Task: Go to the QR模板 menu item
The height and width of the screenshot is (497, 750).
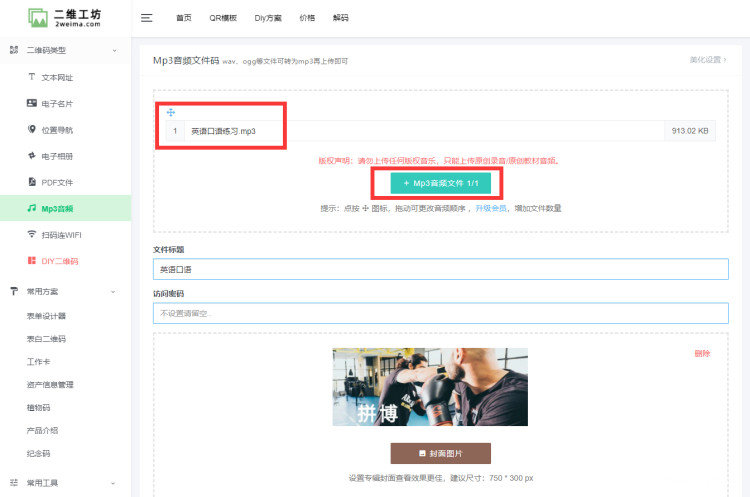Action: tap(223, 18)
